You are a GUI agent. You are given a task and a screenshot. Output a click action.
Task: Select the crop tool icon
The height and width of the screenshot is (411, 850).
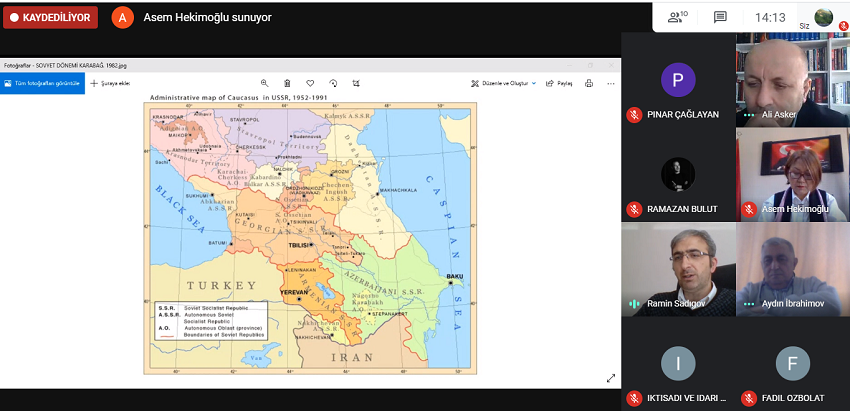point(356,83)
